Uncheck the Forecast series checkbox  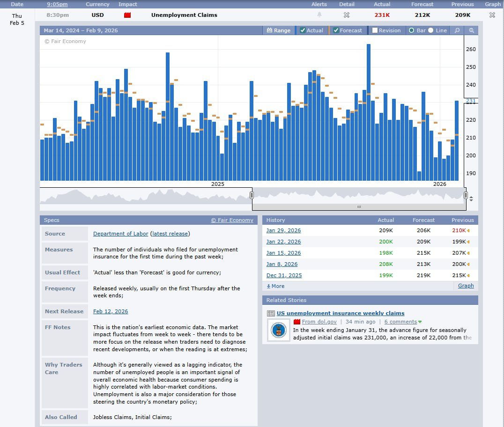[x=336, y=30]
